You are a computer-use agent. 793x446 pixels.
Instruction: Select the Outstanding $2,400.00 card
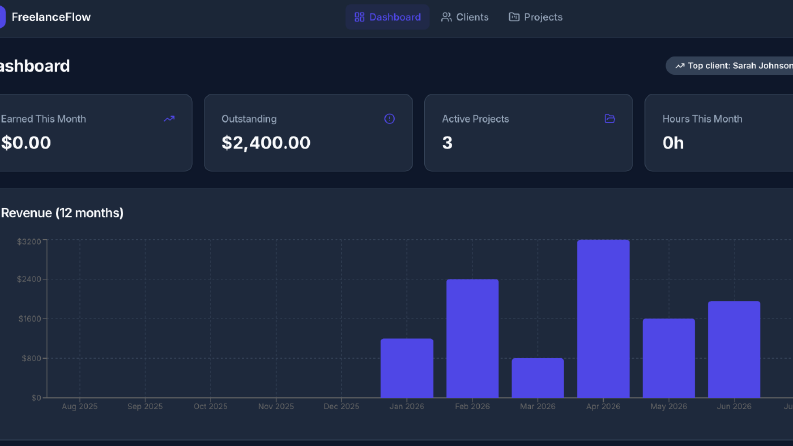coord(309,133)
